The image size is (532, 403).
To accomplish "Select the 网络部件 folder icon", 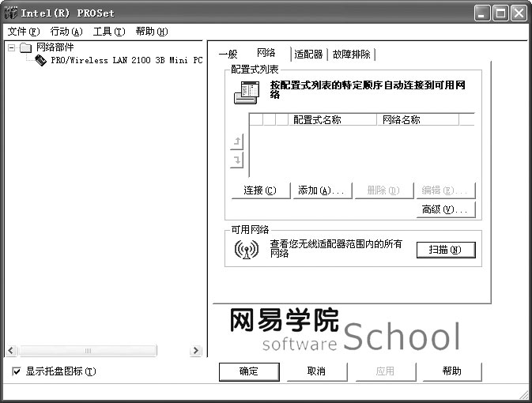I will (x=26, y=47).
